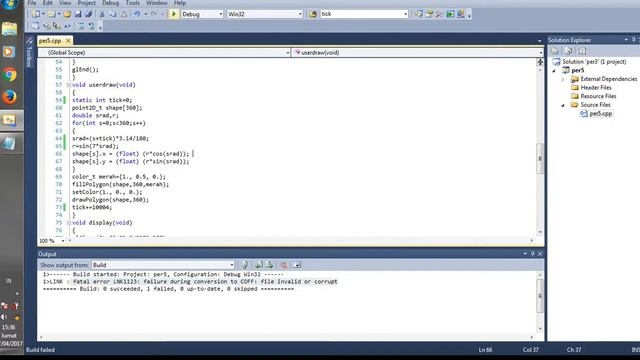This screenshot has height=360, width=640.
Task: Start debugging with the green play arrow
Action: pyautogui.click(x=173, y=14)
